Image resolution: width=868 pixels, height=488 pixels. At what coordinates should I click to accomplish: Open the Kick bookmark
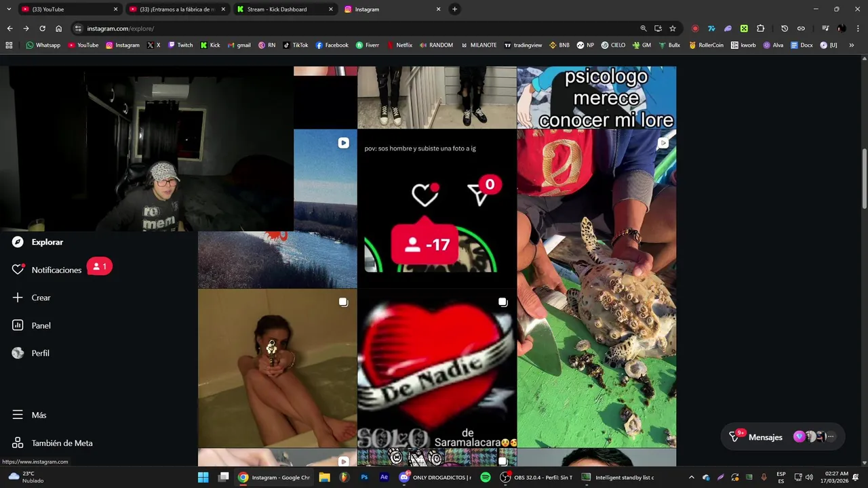[210, 45]
